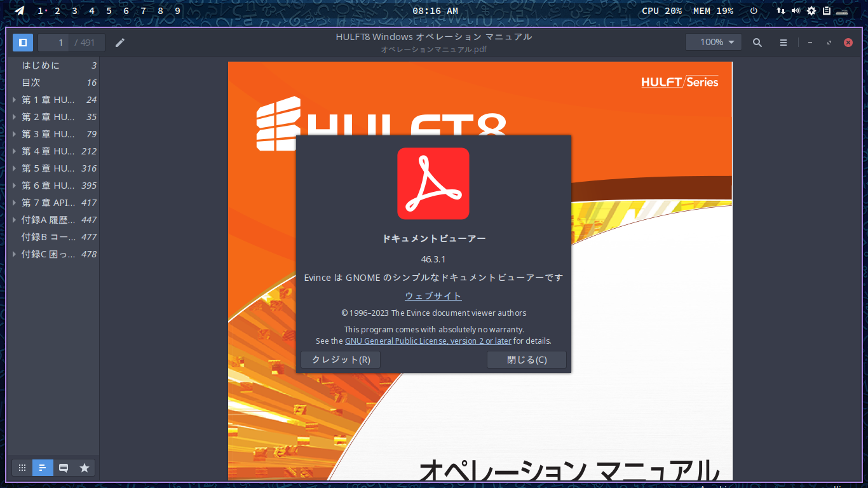Click the CPU 20% indicator
The height and width of the screenshot is (488, 868).
(662, 11)
